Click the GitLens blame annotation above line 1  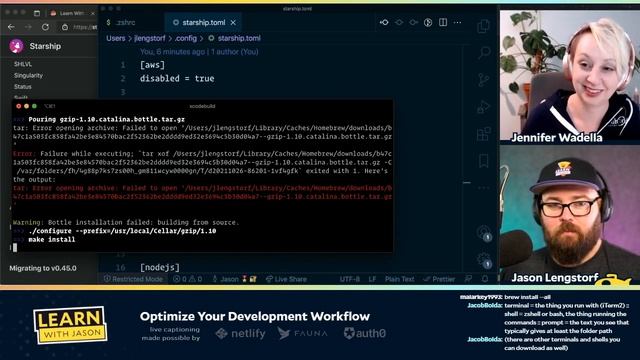(199, 52)
